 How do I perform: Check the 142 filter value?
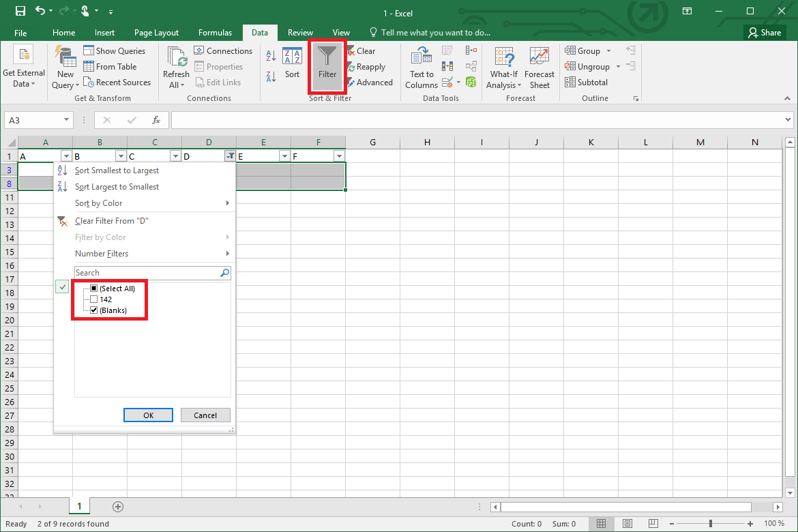[x=93, y=299]
